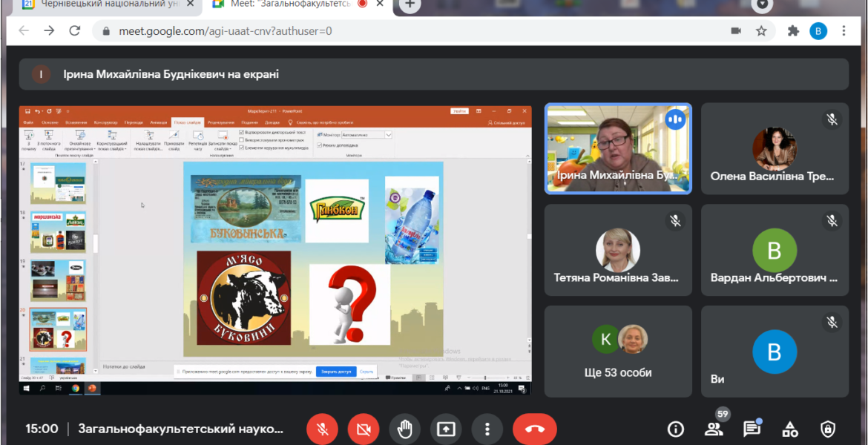Screen dimensions: 868x445
Task: Open the host controls shield-lock icon
Action: pyautogui.click(x=828, y=429)
